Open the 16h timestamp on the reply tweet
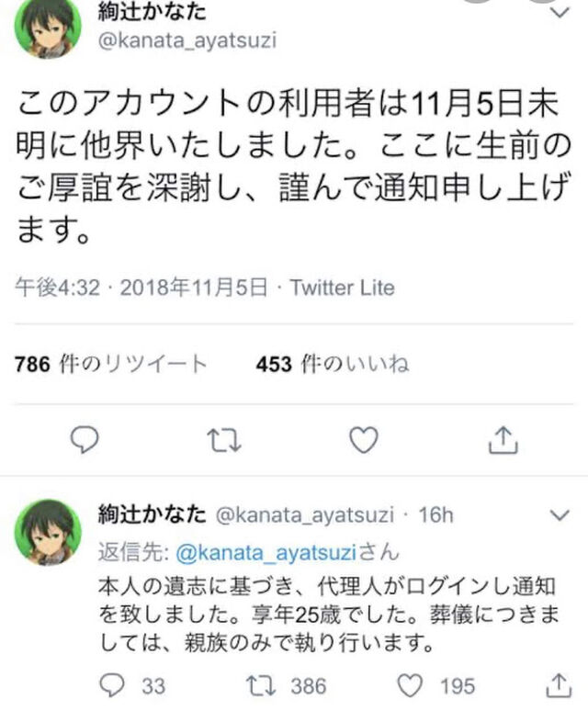 435,515
